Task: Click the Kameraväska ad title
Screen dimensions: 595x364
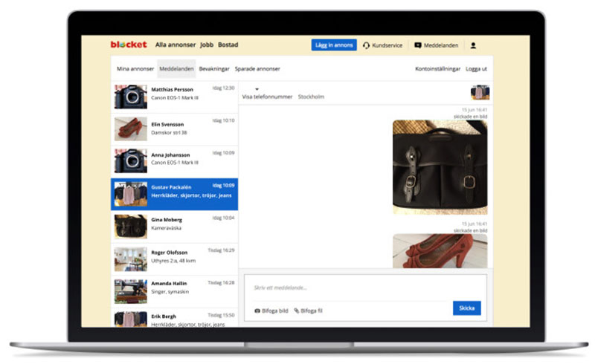Action: [x=166, y=228]
